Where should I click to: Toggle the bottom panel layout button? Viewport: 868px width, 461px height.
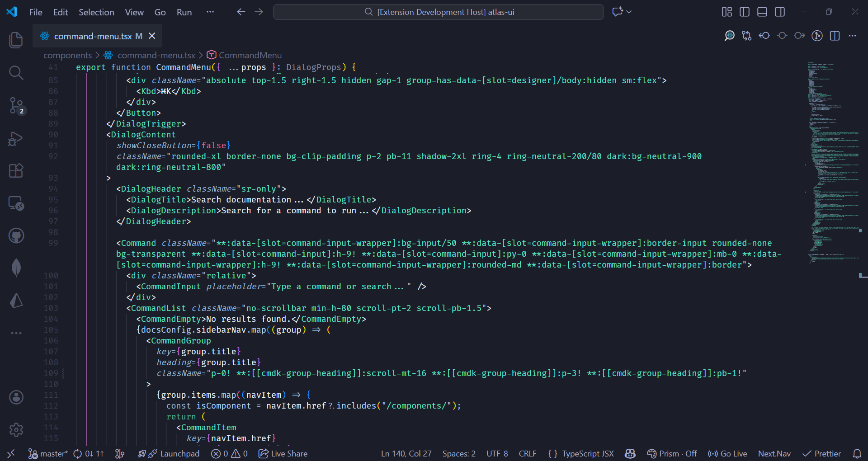click(x=762, y=12)
